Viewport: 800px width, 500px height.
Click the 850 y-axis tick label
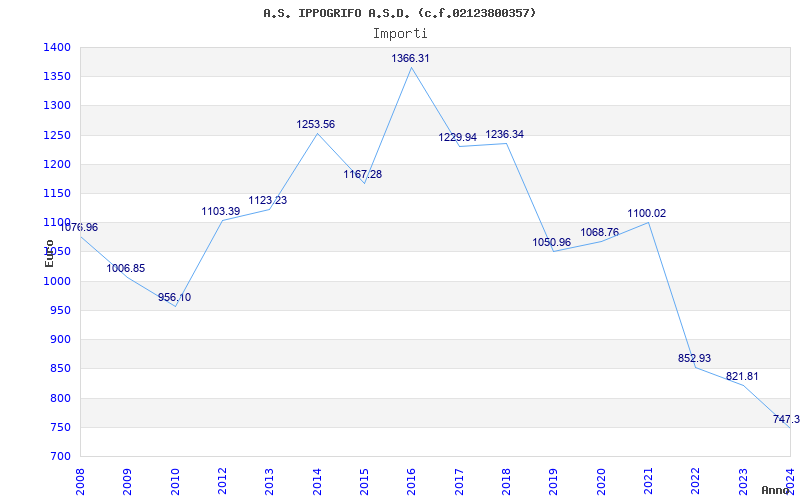coord(60,368)
